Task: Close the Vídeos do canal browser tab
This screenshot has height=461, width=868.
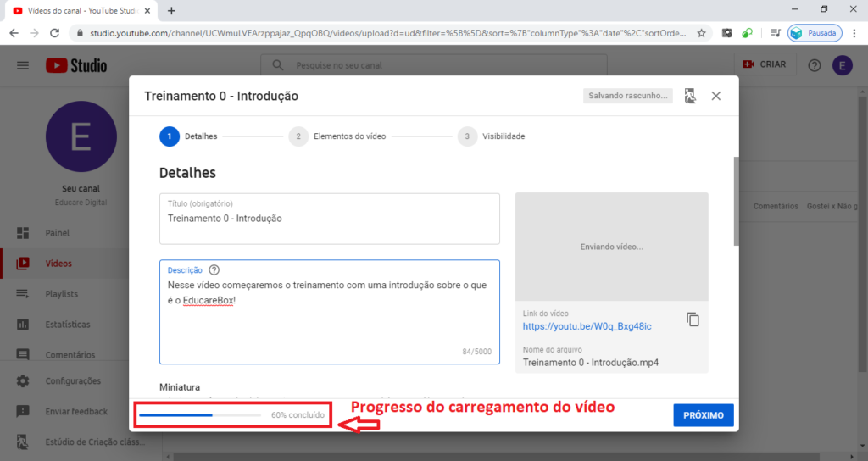Action: (147, 10)
